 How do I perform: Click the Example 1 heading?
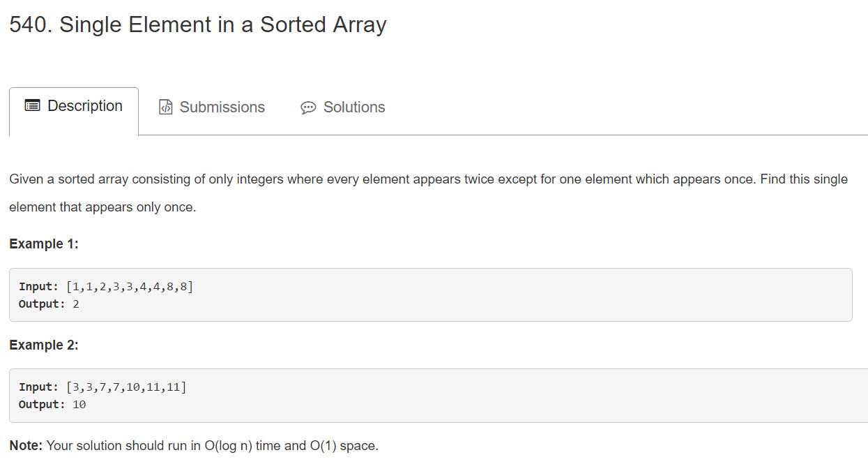coord(44,244)
